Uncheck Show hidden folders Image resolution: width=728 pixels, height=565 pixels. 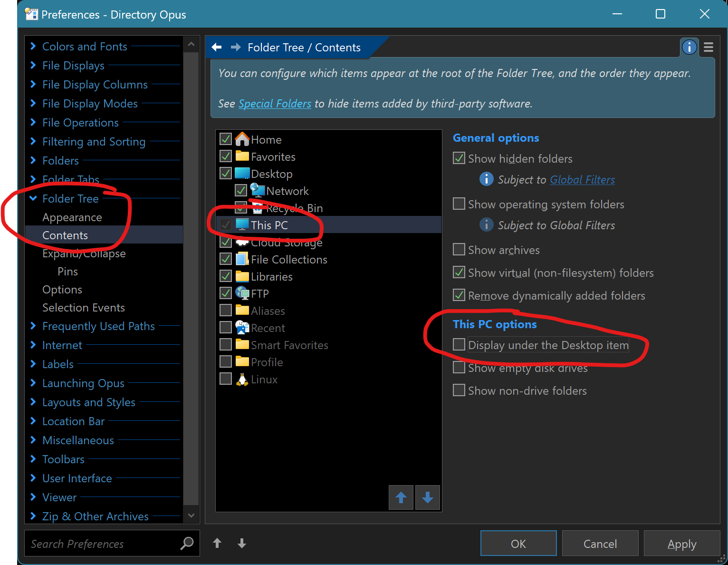click(459, 158)
